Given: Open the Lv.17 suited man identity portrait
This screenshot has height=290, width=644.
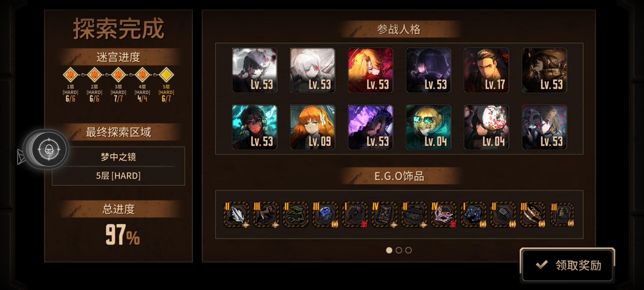Looking at the screenshot, I should [x=486, y=70].
